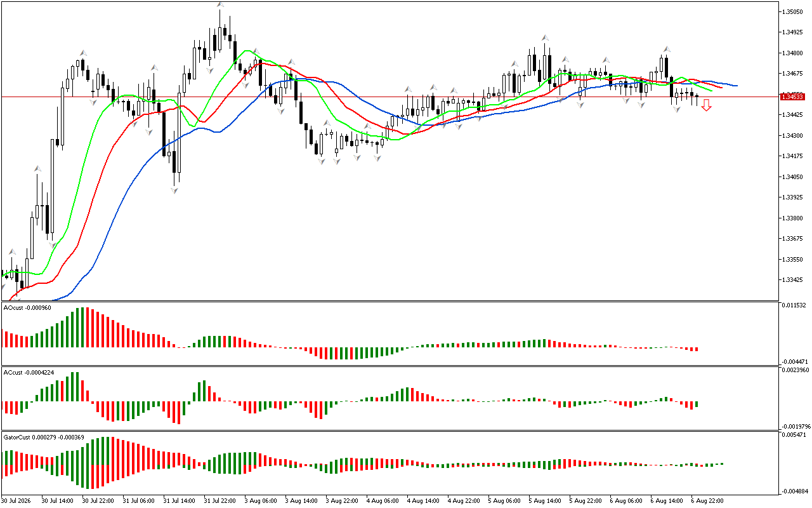Click price level 1.33675 on the axis
Screen dimensions: 812x508
[x=793, y=239]
